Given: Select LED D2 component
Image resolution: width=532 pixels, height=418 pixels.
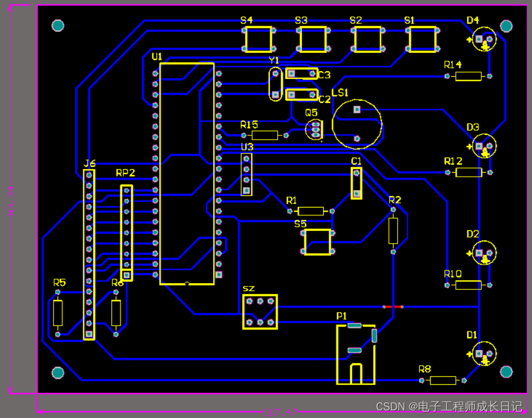Looking at the screenshot, I should tap(484, 253).
